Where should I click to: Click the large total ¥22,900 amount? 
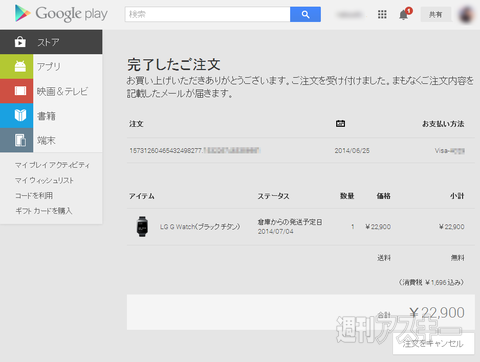[x=437, y=313]
